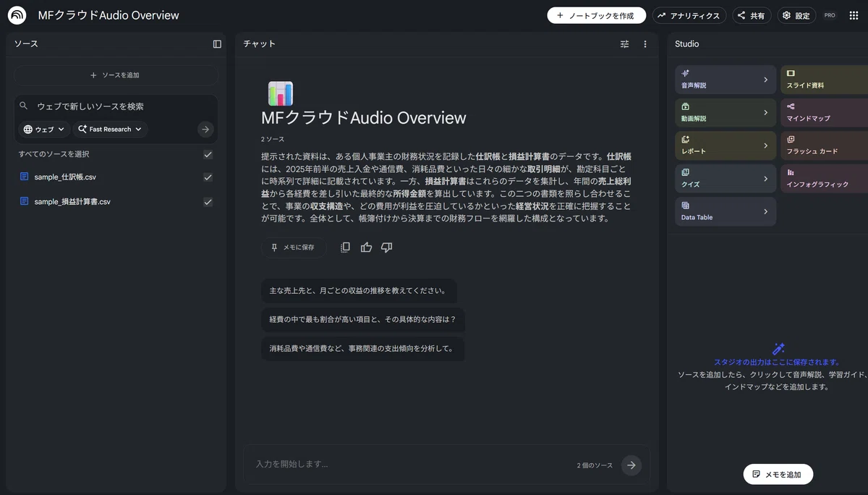Click the NotebookLM logo icon
The width and height of the screenshot is (868, 495).
click(x=17, y=15)
